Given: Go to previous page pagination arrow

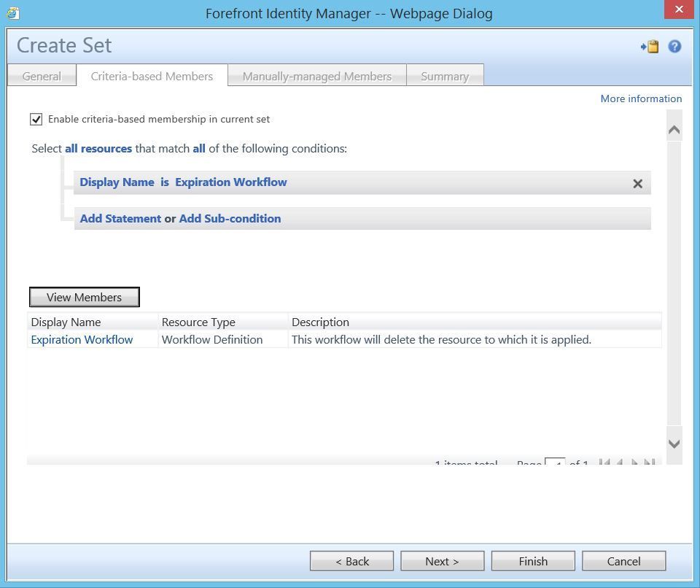Looking at the screenshot, I should click(x=620, y=462).
